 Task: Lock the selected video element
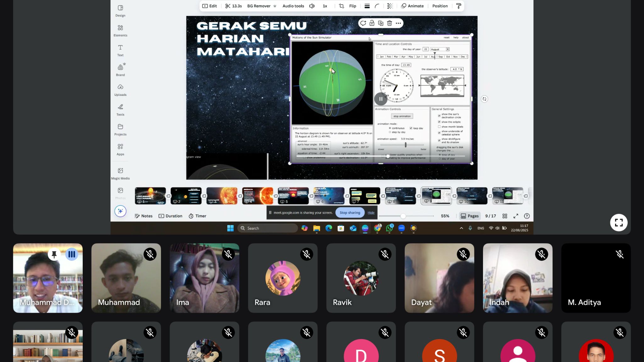point(372,23)
